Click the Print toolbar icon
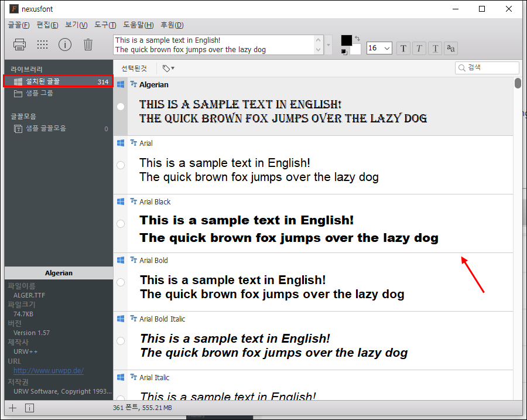Screen dimensions: 527x420 [19, 45]
